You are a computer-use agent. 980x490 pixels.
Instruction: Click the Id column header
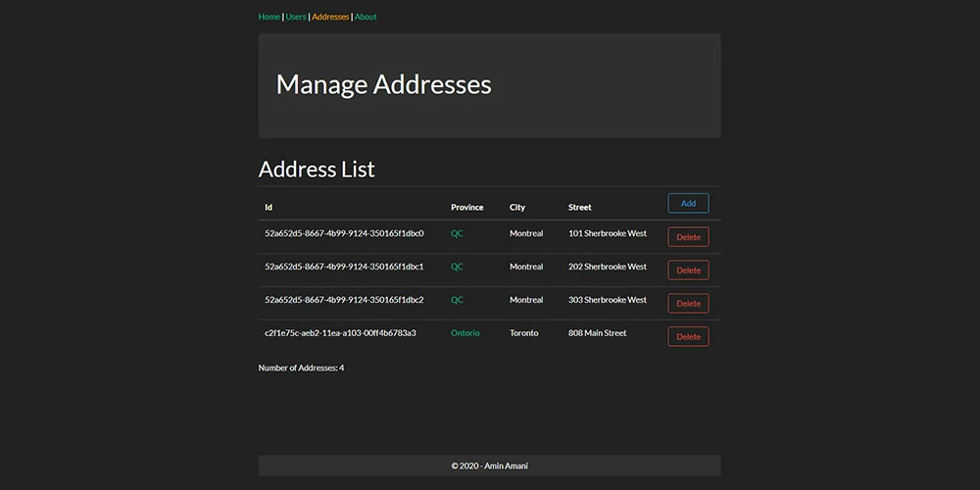coord(269,208)
